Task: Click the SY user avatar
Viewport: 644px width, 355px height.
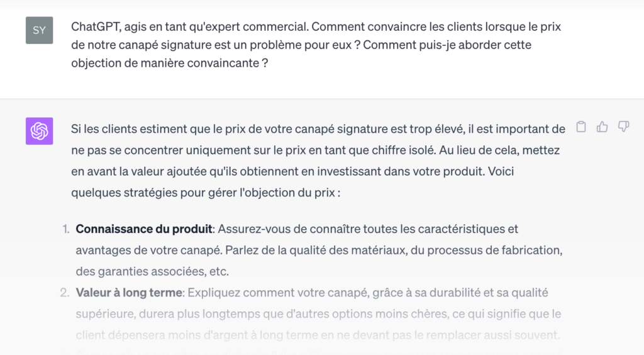Action: (40, 30)
